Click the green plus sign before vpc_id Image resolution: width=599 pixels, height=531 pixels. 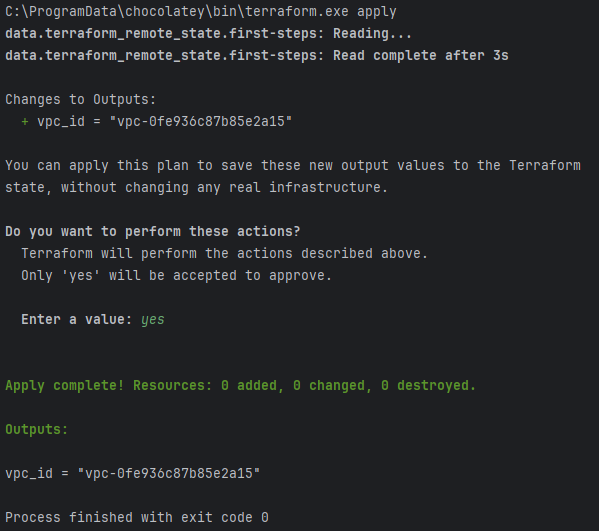(25, 122)
